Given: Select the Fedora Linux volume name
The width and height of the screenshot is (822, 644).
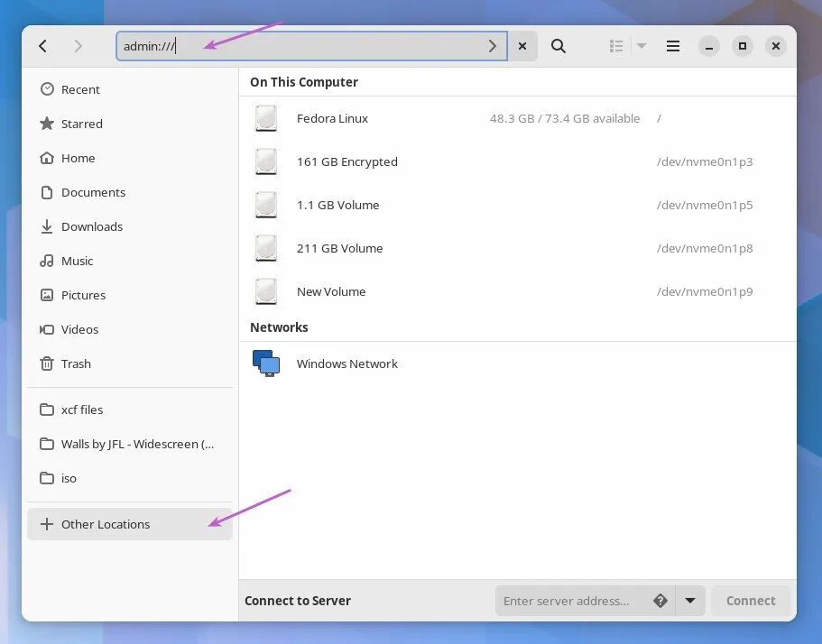Looking at the screenshot, I should pyautogui.click(x=332, y=118).
